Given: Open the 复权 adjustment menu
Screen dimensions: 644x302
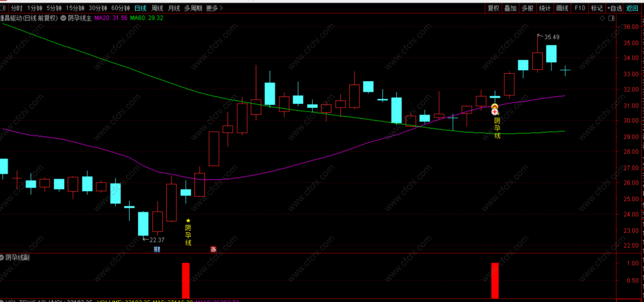Looking at the screenshot, I should 493,8.
